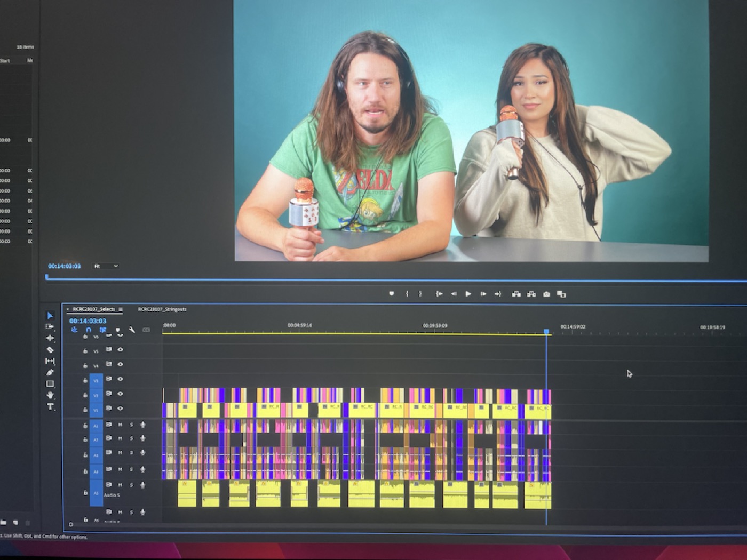Toggle A5 track targeting
Screen dimensions: 747x560
point(96,493)
